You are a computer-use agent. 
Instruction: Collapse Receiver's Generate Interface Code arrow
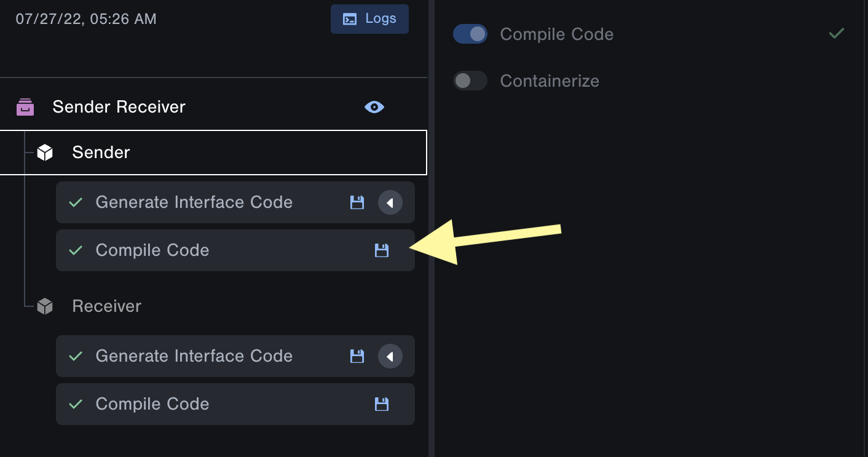click(x=390, y=356)
